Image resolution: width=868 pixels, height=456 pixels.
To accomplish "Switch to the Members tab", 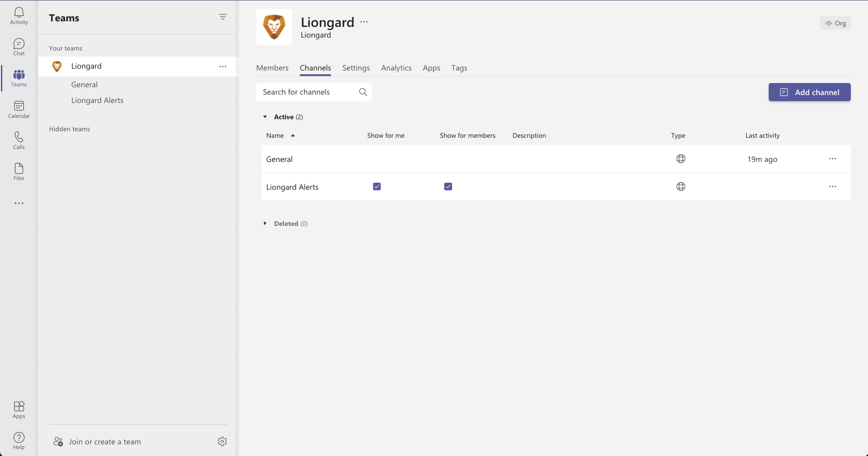I will click(272, 68).
